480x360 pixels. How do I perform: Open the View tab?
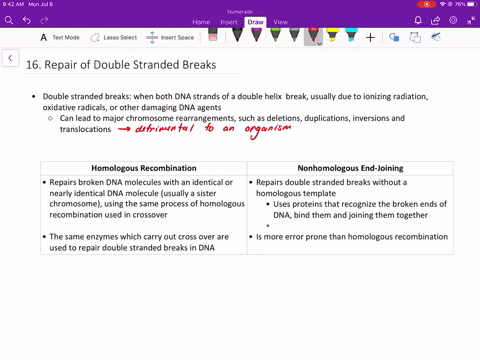tap(281, 22)
